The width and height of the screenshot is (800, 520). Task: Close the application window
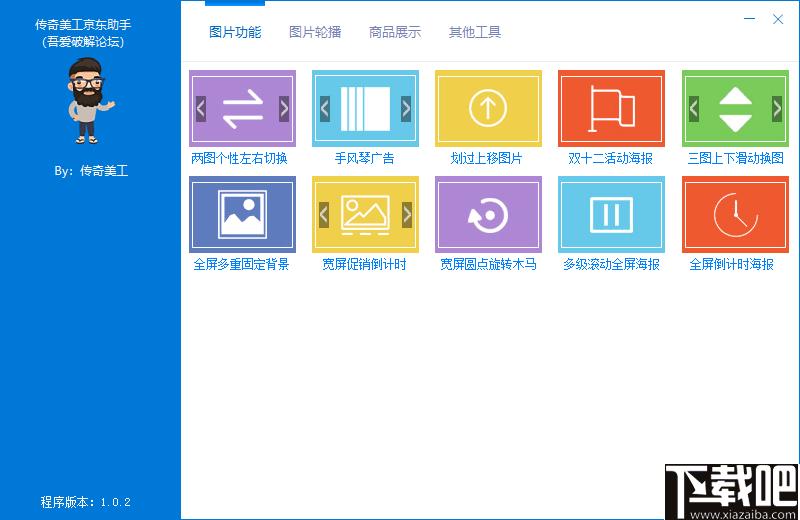pos(778,19)
